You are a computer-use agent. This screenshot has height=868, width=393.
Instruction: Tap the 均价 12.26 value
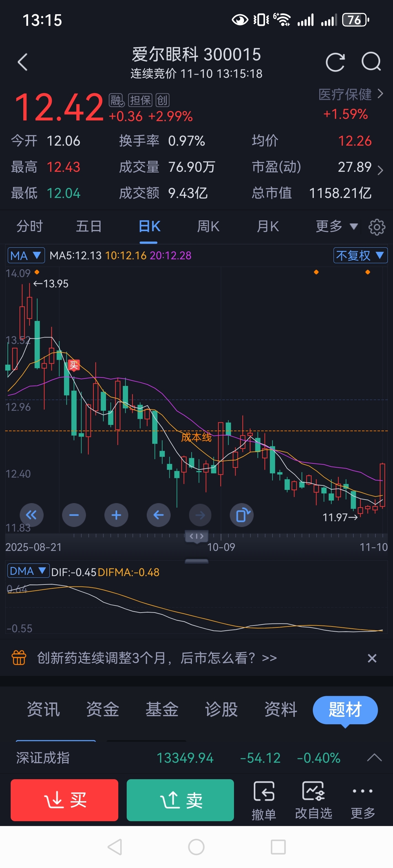coord(355,141)
